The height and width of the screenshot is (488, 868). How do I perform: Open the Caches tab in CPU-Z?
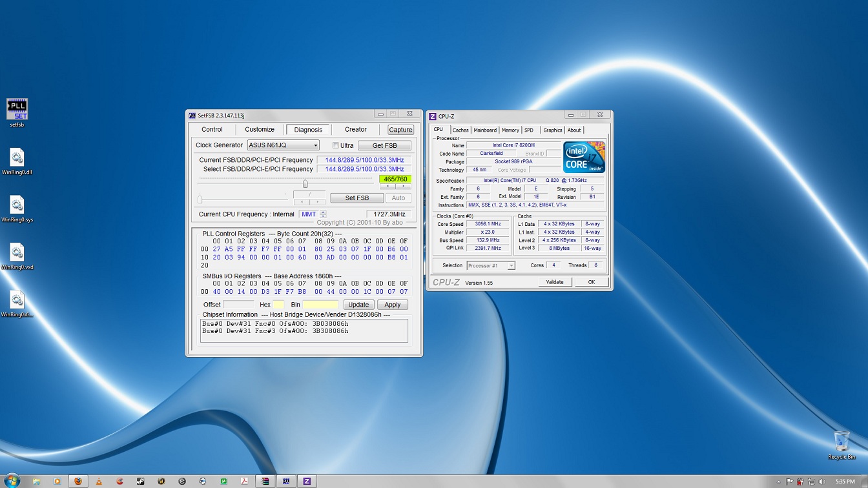point(460,130)
